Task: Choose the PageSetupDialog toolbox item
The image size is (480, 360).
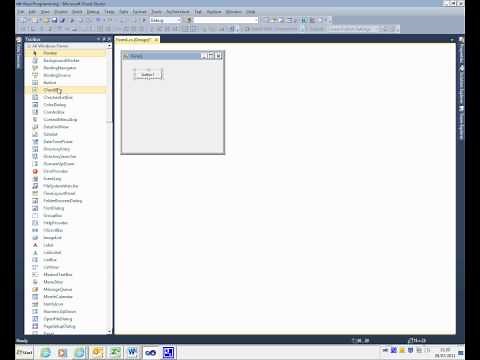Action: [x=66, y=326]
